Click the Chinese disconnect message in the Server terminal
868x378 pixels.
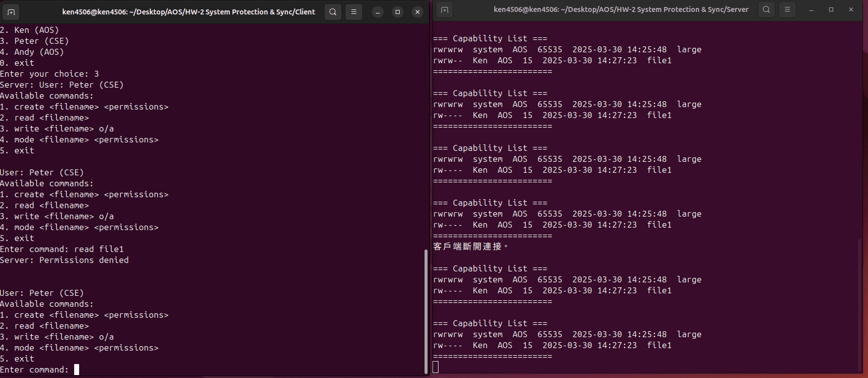tap(471, 247)
